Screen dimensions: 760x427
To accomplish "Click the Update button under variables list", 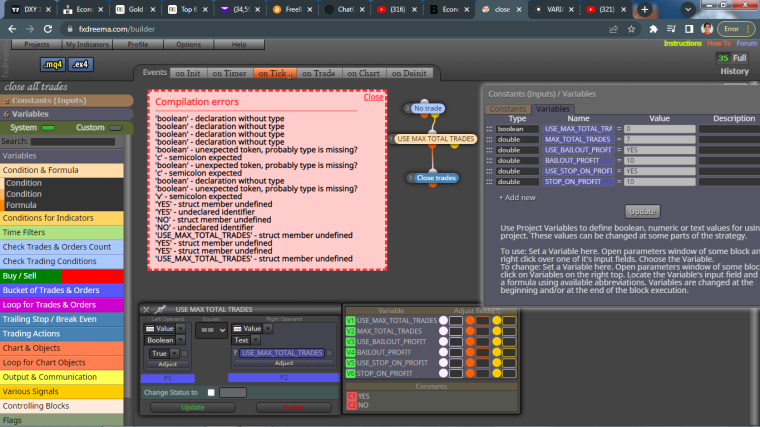I will 642,212.
